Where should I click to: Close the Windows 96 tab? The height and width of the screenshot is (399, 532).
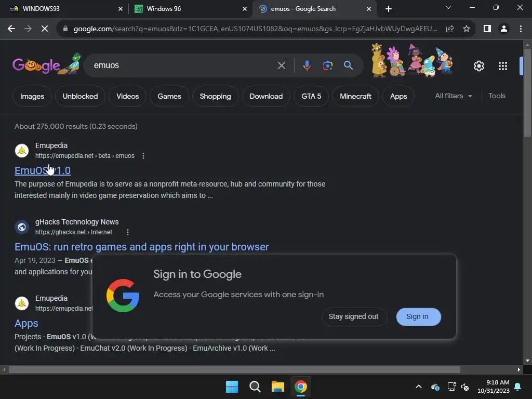(245, 9)
